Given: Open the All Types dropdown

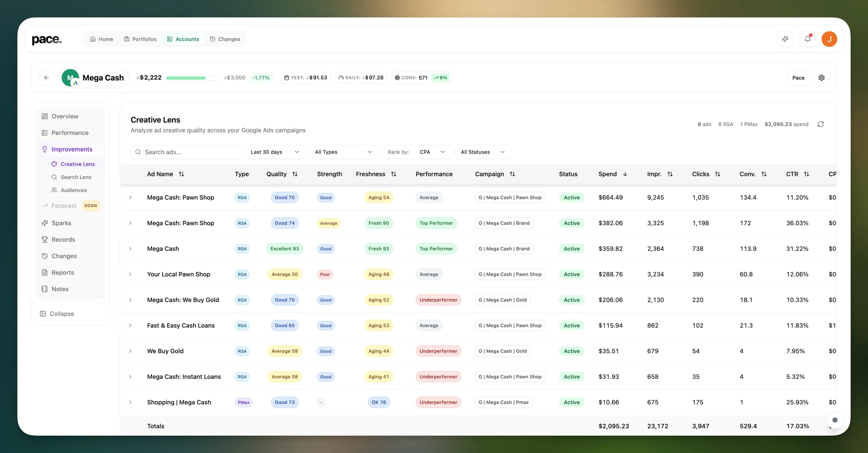Looking at the screenshot, I should [x=344, y=152].
